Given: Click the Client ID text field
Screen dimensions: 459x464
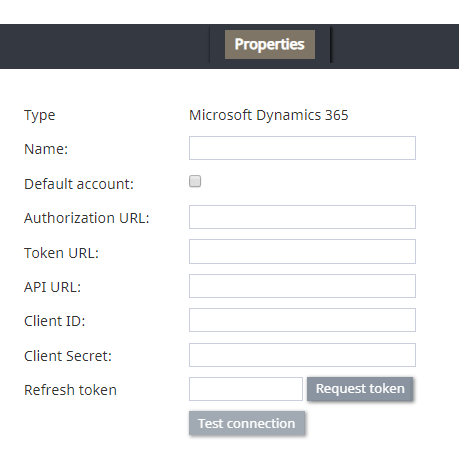Looking at the screenshot, I should [302, 320].
